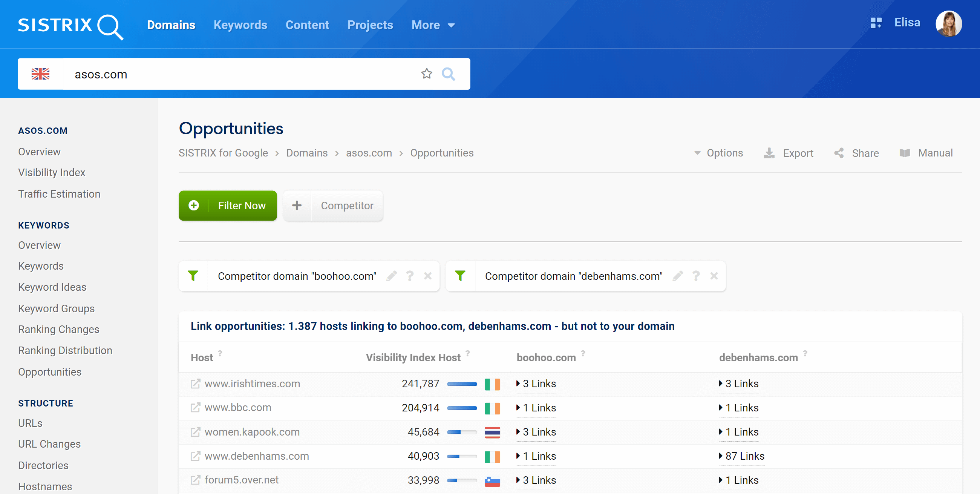Click the www.irishtimes.com host name
The width and height of the screenshot is (980, 494).
[252, 384]
